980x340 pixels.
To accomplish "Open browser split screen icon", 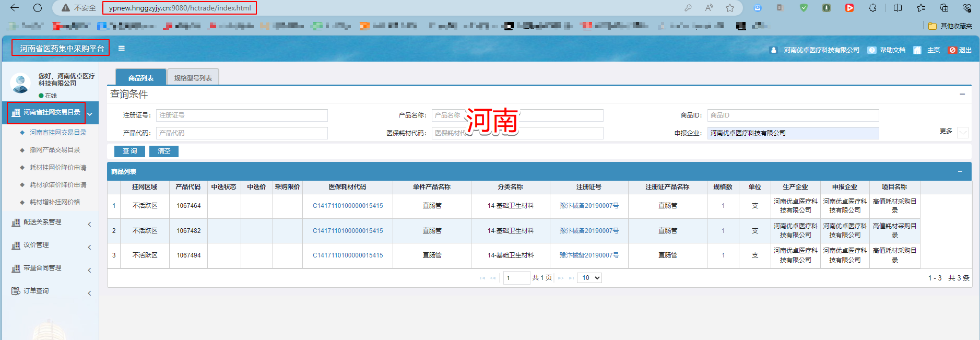I will [x=898, y=8].
